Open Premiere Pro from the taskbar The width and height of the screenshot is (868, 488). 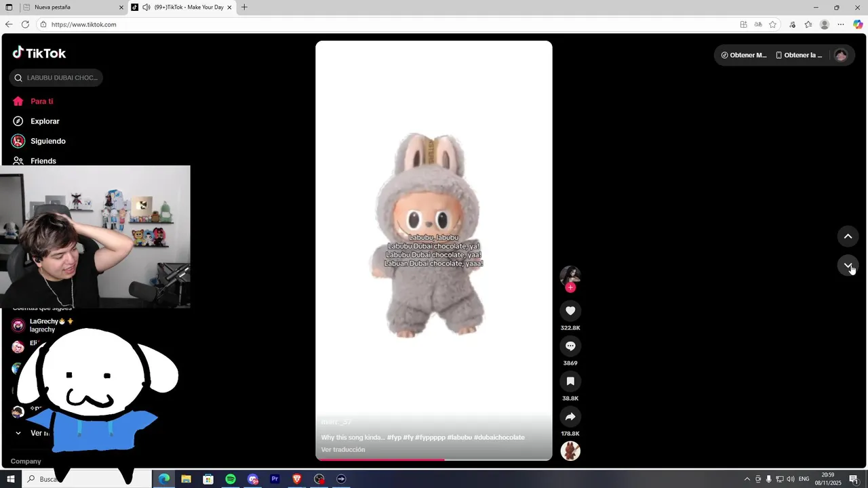tap(275, 479)
